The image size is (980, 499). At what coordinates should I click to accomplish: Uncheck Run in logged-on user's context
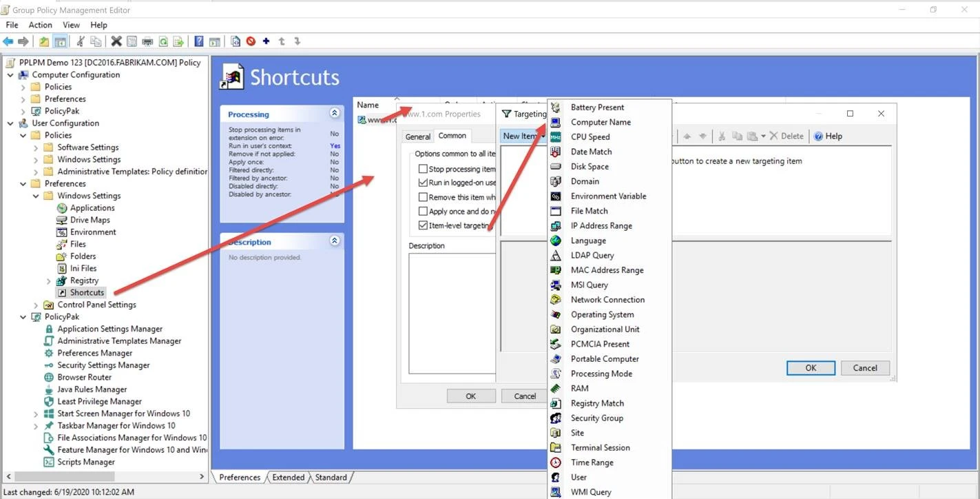[x=423, y=183]
